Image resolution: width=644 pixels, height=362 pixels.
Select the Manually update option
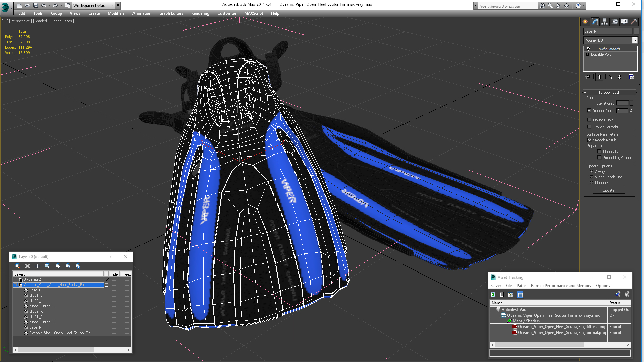pyautogui.click(x=592, y=183)
